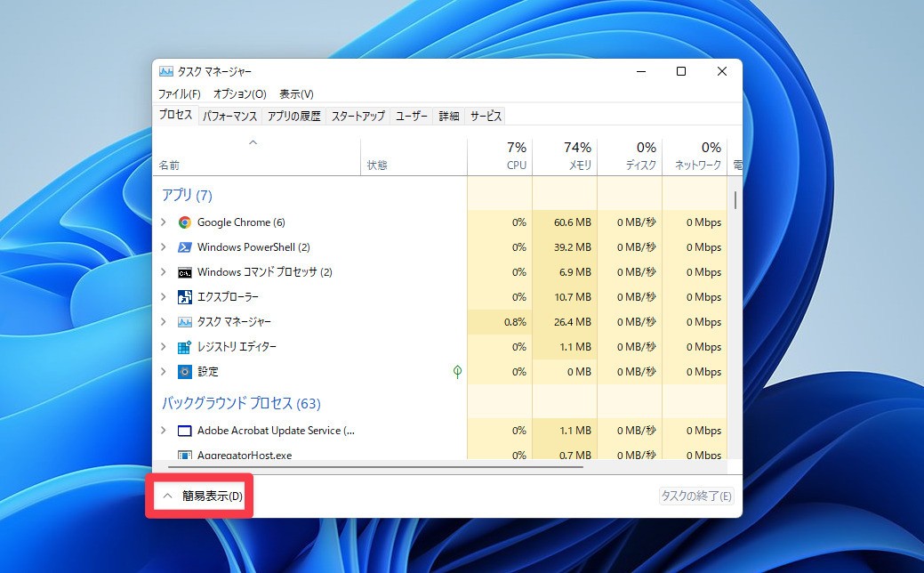924x573 pixels.
Task: Click the 0.8% CPU value
Action: [x=515, y=322]
